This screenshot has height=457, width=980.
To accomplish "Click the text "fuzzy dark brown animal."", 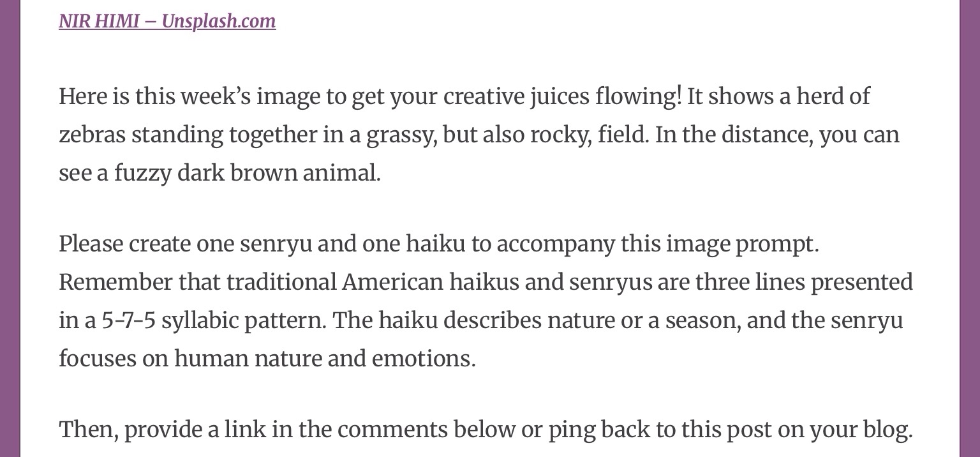I will pos(247,173).
